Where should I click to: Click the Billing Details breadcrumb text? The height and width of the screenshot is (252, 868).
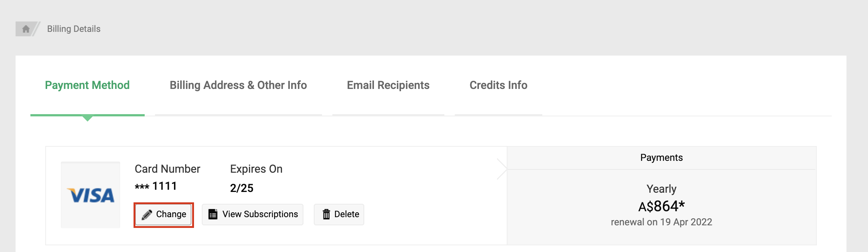(74, 29)
